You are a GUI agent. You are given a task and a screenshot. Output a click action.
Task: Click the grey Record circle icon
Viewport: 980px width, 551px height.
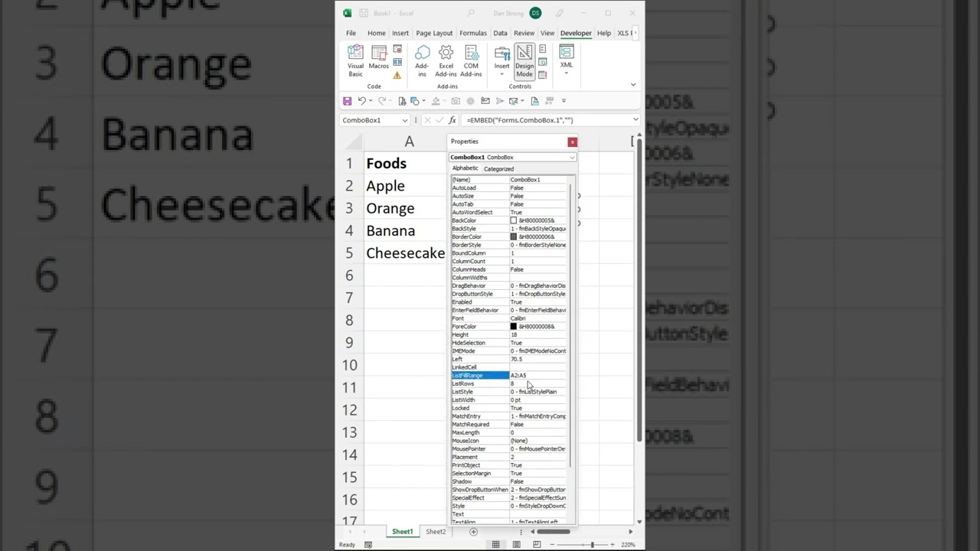click(x=470, y=101)
